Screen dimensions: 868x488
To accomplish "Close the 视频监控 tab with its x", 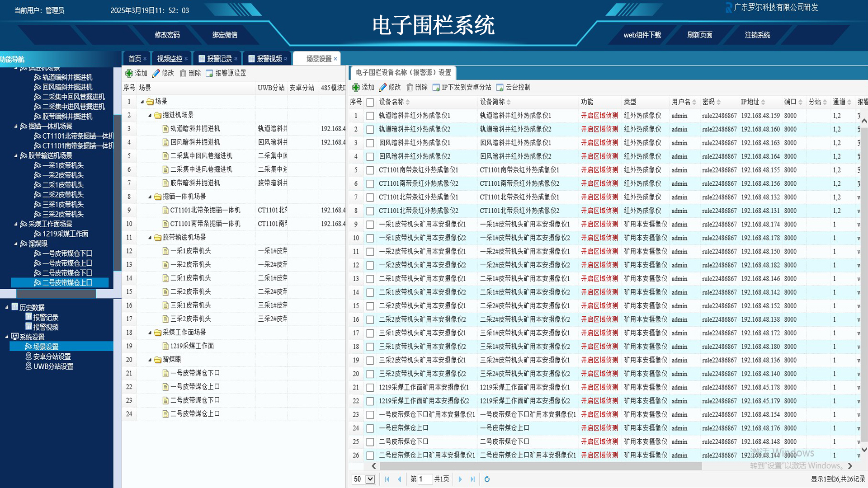I will 186,59.
